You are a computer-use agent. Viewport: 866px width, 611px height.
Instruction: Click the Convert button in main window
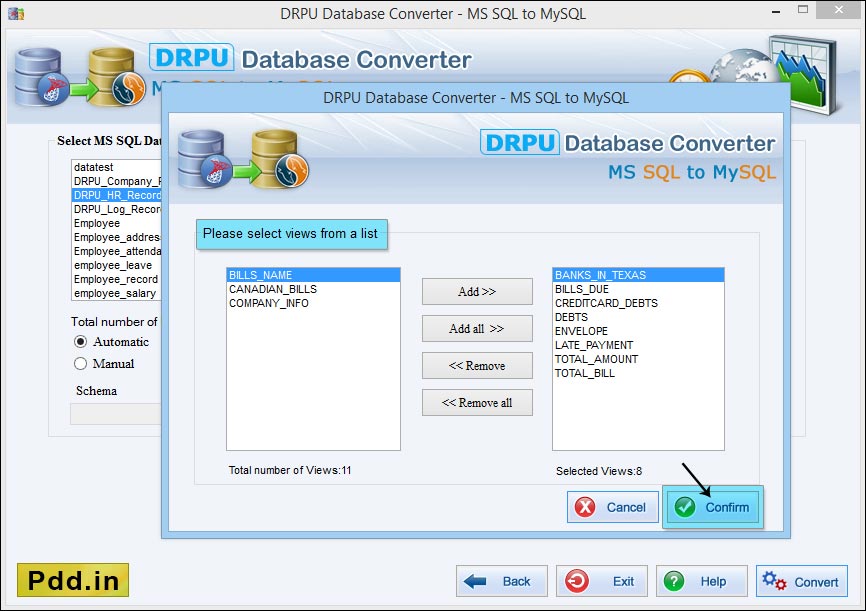(x=801, y=581)
